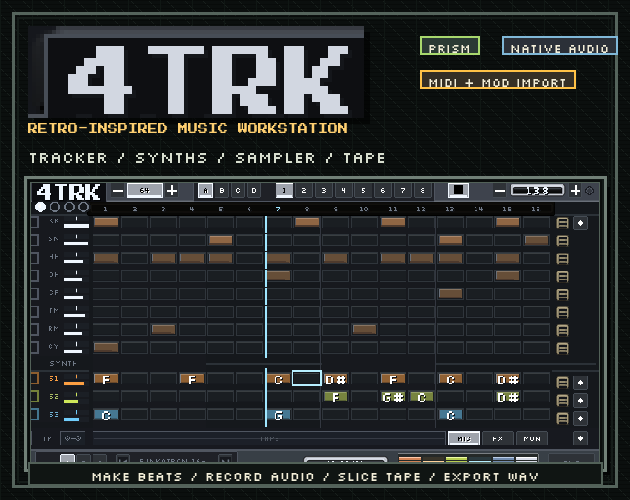
Task: Open the S1 synth row list menu icon
Action: [562, 382]
